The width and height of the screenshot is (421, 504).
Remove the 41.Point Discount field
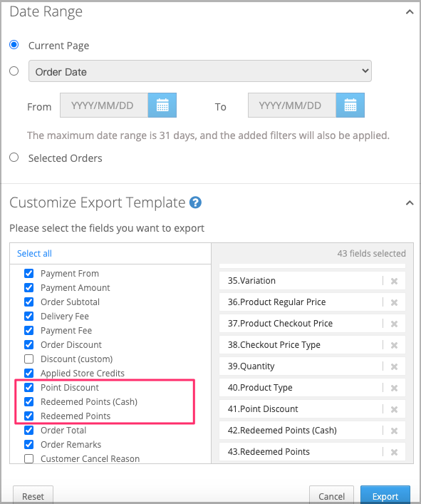click(394, 409)
